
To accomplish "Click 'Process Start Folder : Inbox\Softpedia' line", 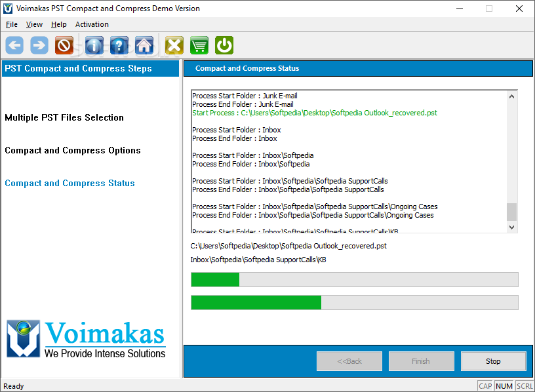I will pos(253,155).
